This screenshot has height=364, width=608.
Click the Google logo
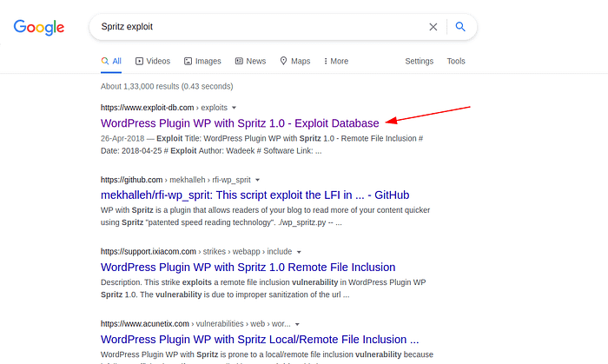coord(39,27)
